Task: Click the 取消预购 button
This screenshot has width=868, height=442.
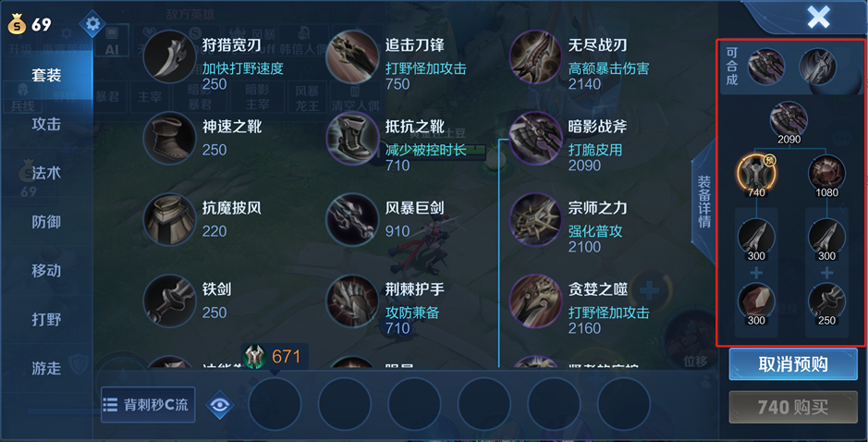Action: pyautogui.click(x=793, y=364)
